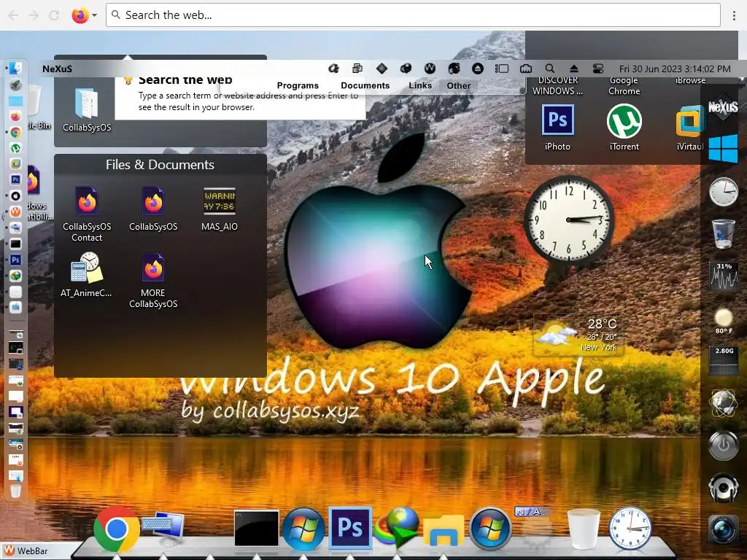Click the NeXuS logo in right dock
The height and width of the screenshot is (560, 747).
[x=723, y=106]
